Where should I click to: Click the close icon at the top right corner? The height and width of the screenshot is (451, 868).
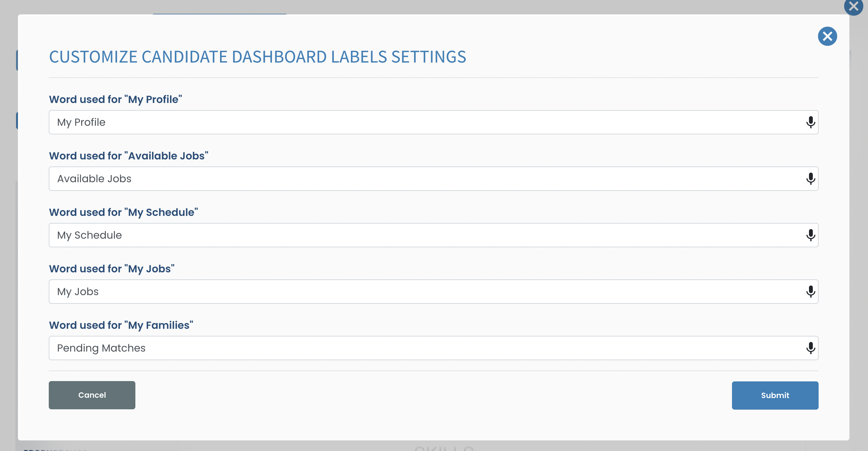854,6
